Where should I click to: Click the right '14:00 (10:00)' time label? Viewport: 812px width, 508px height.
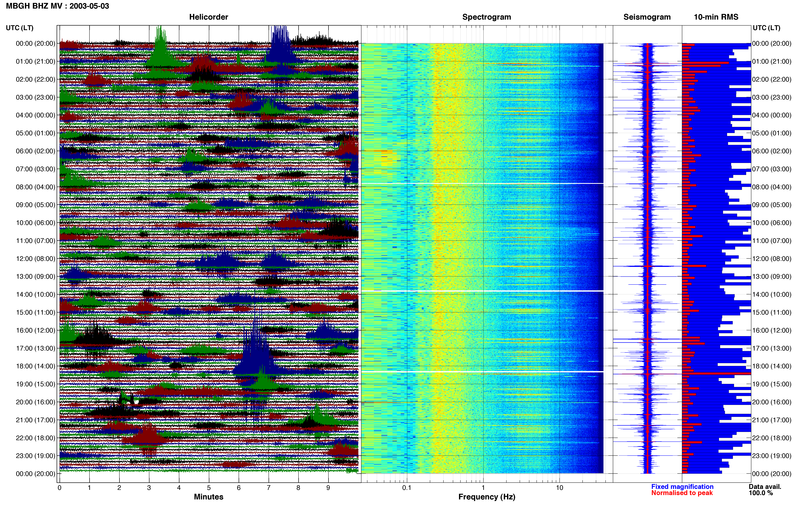click(772, 294)
